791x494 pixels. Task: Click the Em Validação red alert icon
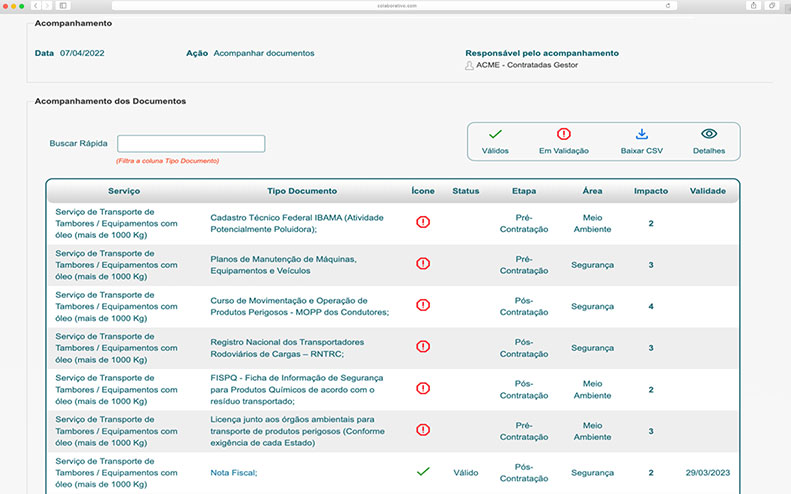[x=563, y=134]
